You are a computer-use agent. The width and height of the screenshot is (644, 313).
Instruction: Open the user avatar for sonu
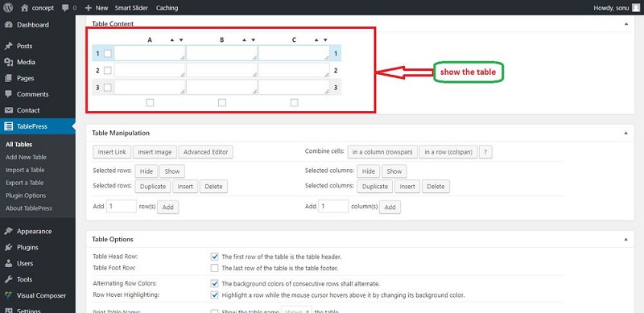tap(636, 8)
